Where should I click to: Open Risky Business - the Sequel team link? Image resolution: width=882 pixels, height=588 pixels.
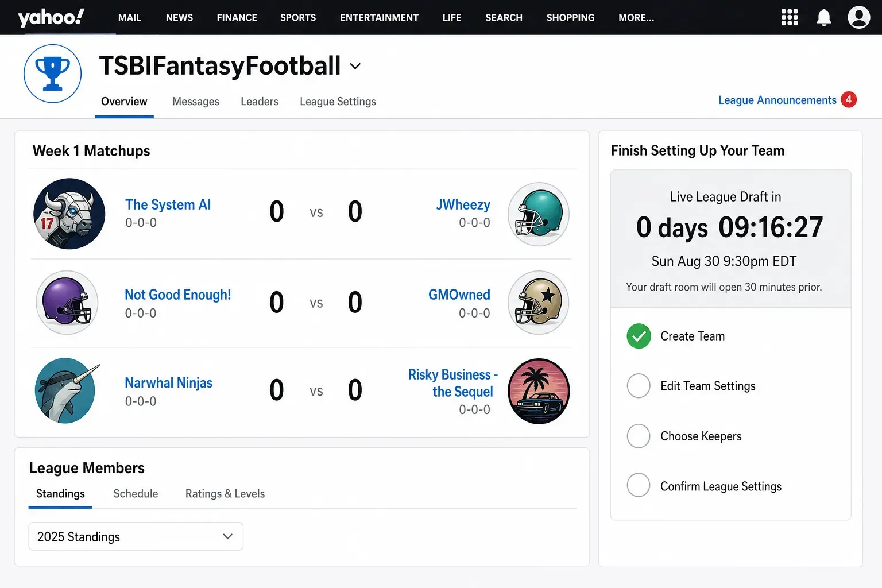click(453, 383)
